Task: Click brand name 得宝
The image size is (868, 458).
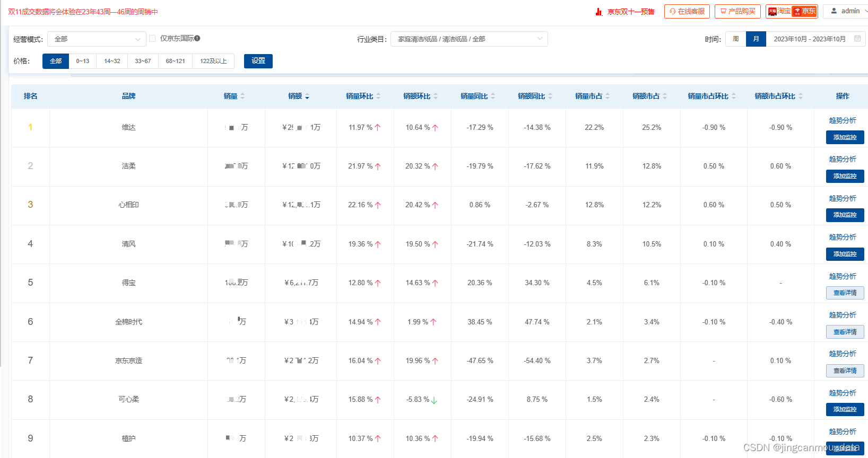Action: (x=128, y=283)
